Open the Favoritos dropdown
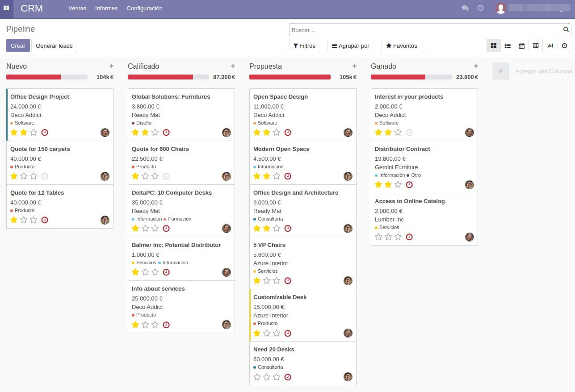The height and width of the screenshot is (392, 575). 401,45
